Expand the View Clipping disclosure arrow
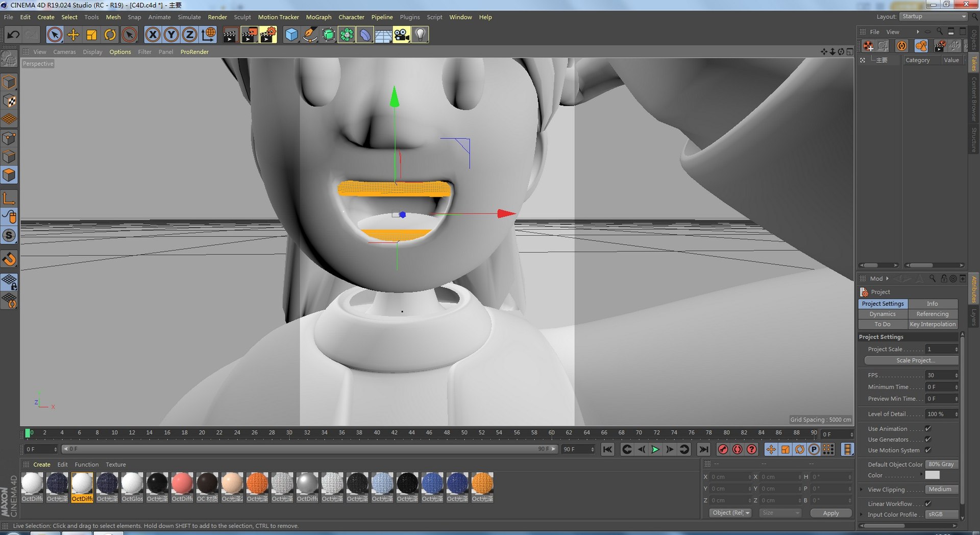This screenshot has width=980, height=535. [x=862, y=490]
